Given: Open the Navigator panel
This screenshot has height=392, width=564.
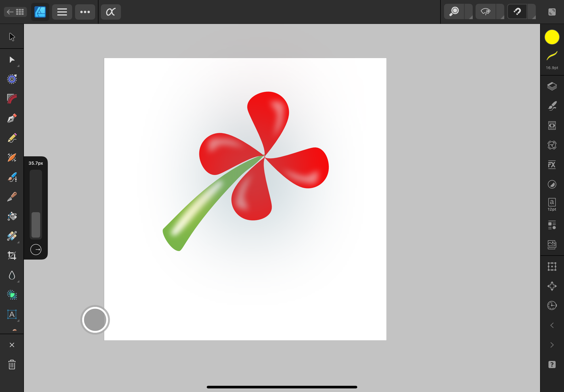Looking at the screenshot, I should [552, 286].
